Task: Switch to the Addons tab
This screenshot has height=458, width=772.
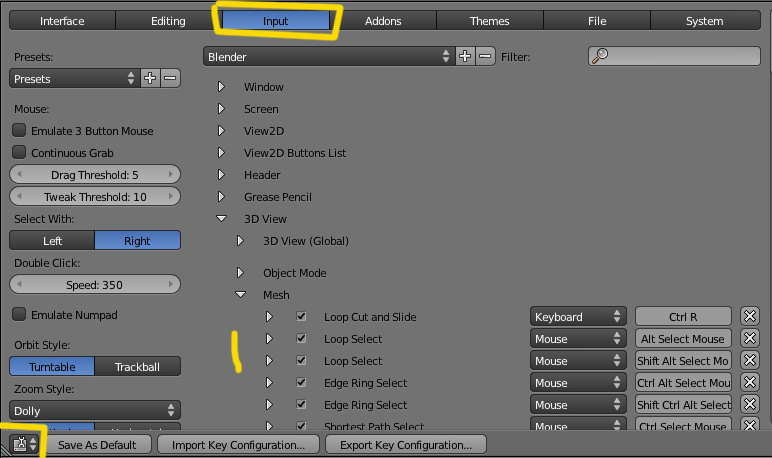Action: tap(385, 20)
